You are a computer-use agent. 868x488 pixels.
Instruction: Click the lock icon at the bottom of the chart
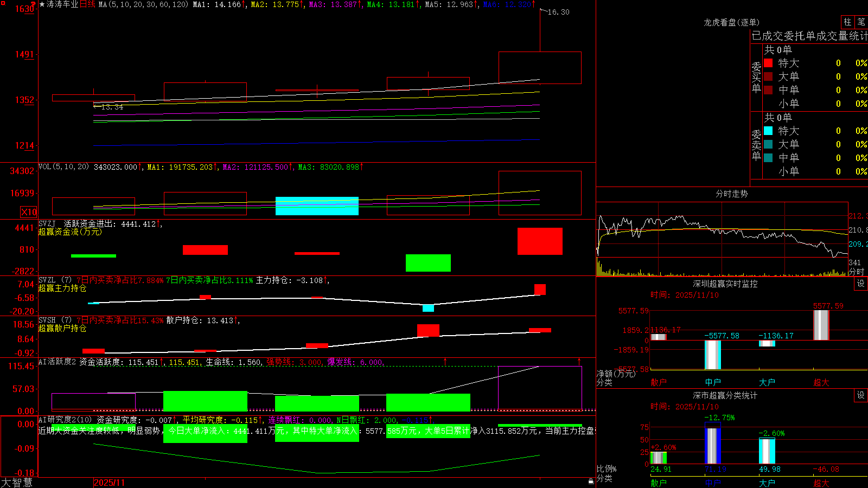pos(591,481)
